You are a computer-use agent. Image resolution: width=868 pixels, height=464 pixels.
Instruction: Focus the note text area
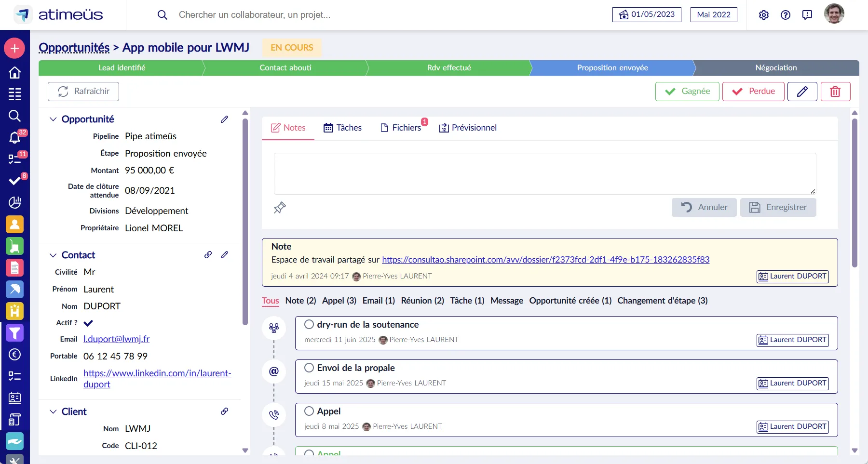[x=545, y=173]
